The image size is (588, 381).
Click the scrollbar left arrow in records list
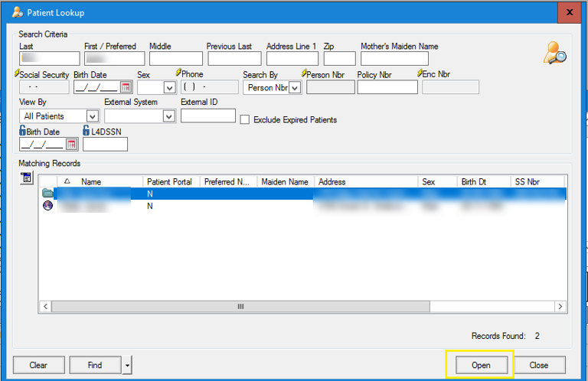pos(45,307)
